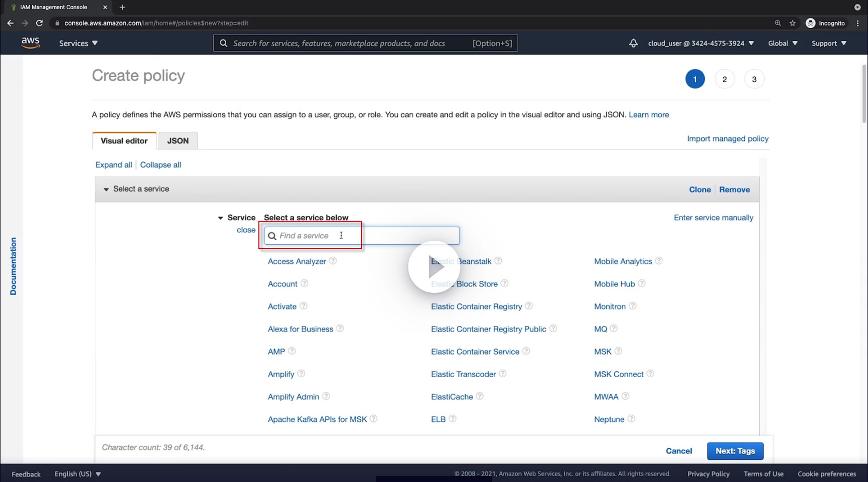Click the browser forward arrow
The image size is (868, 482).
(x=25, y=23)
